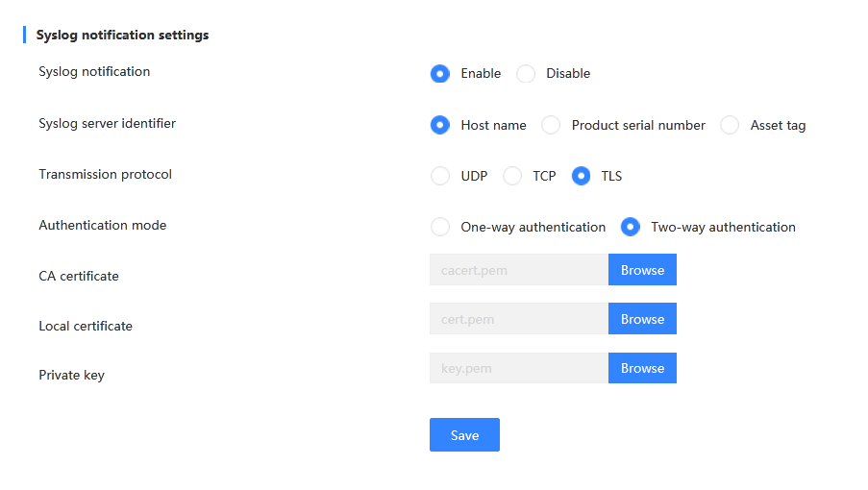Screen dimensions: 868x490
Task: Click the cacert.pem file field
Action: point(519,270)
